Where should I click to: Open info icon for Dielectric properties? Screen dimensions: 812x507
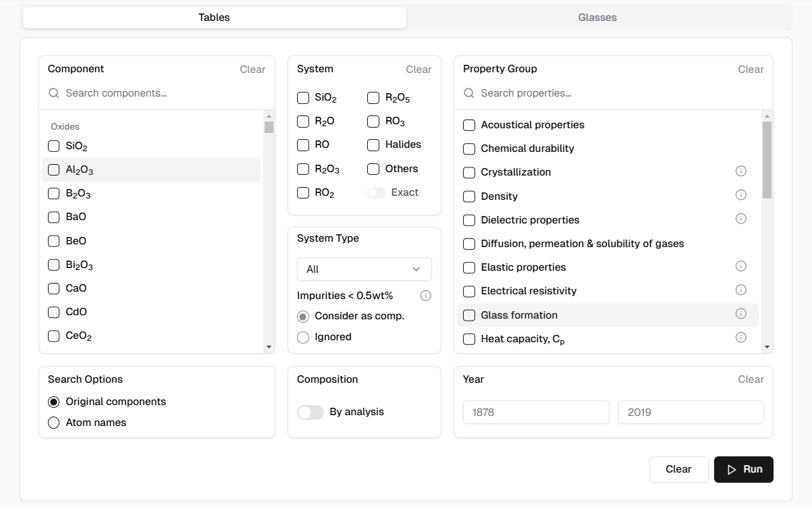740,219
